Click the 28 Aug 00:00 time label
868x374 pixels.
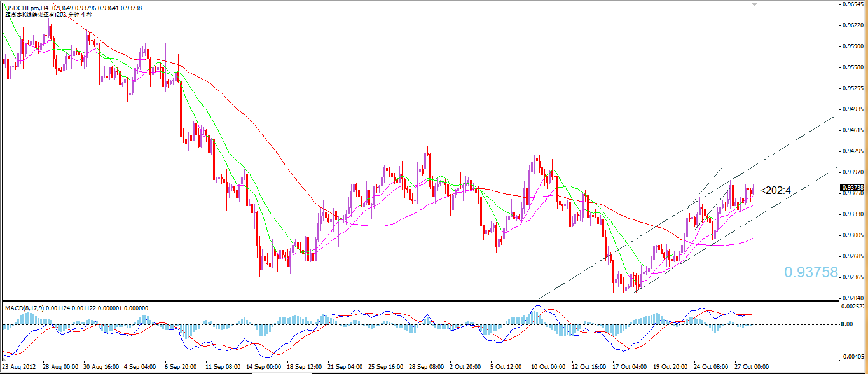tap(60, 368)
